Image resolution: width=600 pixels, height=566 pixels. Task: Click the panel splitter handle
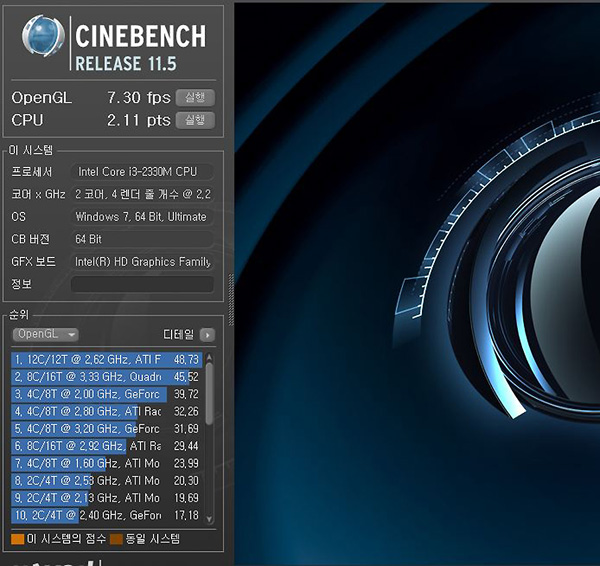click(231, 300)
